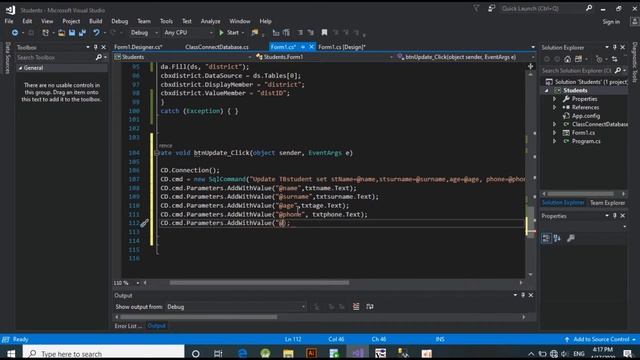Close the Form1.cs editor tab
The height and width of the screenshot is (360, 640).
click(x=311, y=47)
